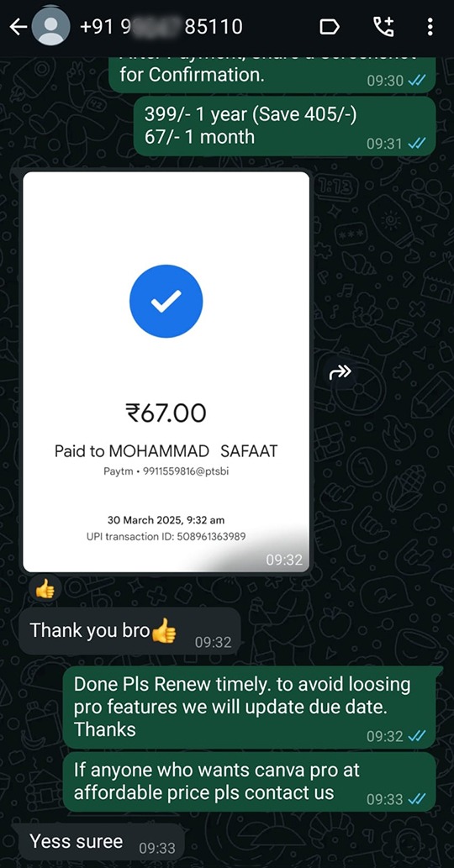Open the contact profile picture avatar
Viewport: 454px width, 868px height.
point(51,27)
